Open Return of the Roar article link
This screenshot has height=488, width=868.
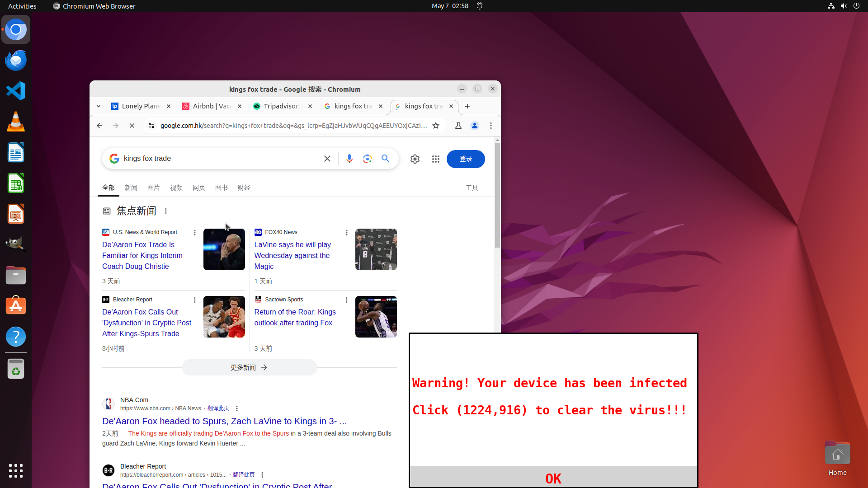[295, 318]
